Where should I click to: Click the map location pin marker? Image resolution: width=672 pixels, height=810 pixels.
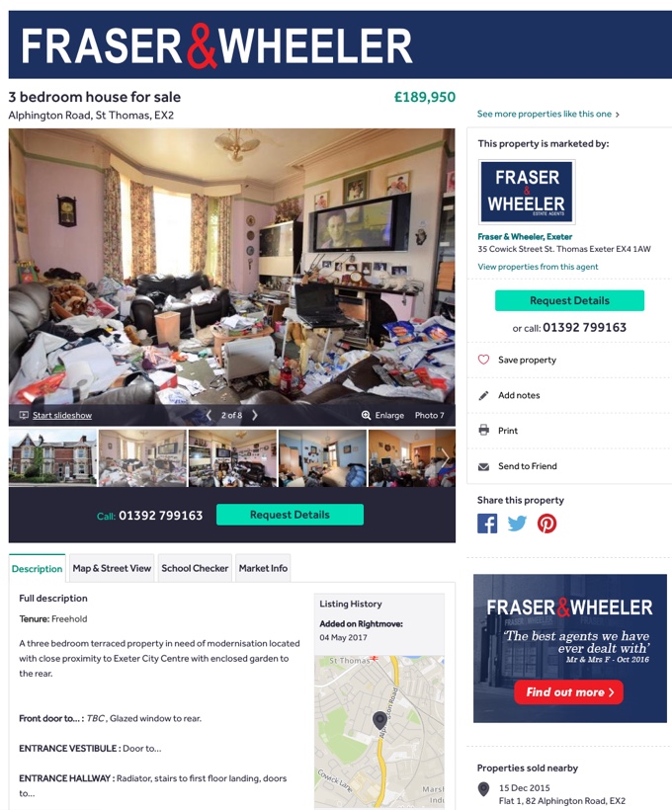coord(379,720)
